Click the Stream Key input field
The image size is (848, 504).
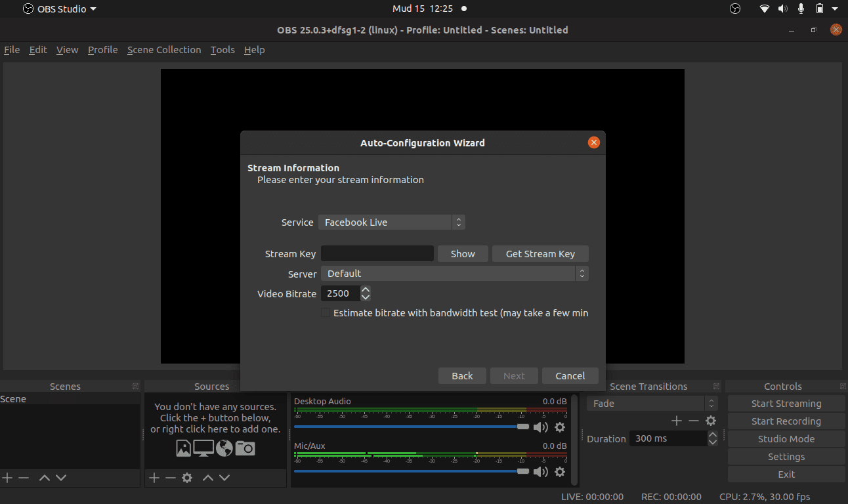pos(377,254)
